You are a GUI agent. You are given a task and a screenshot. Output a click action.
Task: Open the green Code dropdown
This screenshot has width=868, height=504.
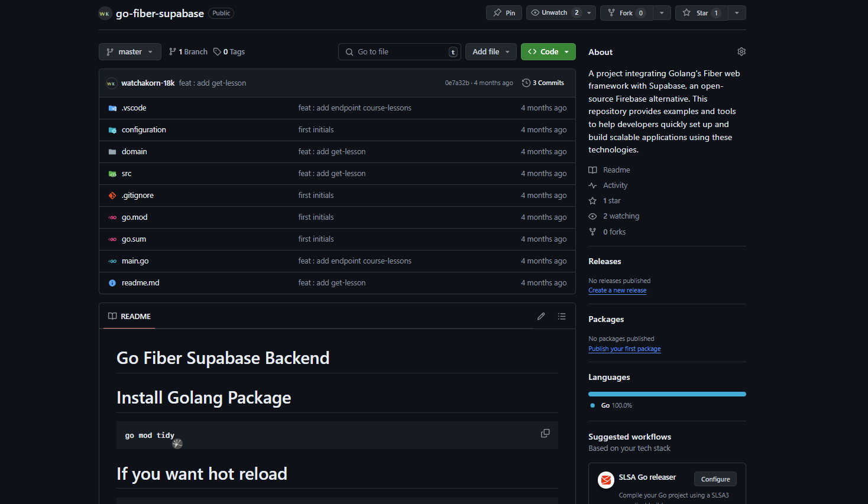coord(548,52)
